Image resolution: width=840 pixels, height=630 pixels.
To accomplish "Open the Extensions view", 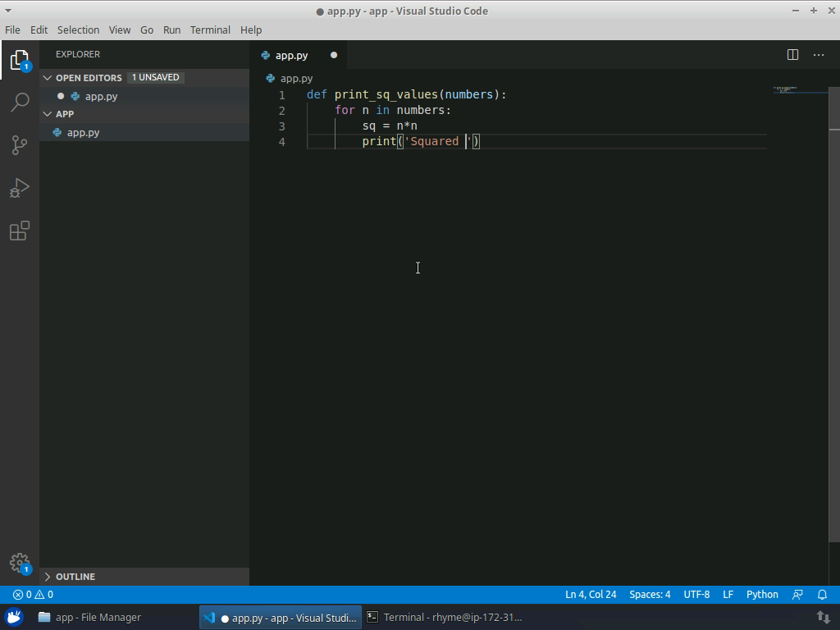I will click(x=19, y=231).
